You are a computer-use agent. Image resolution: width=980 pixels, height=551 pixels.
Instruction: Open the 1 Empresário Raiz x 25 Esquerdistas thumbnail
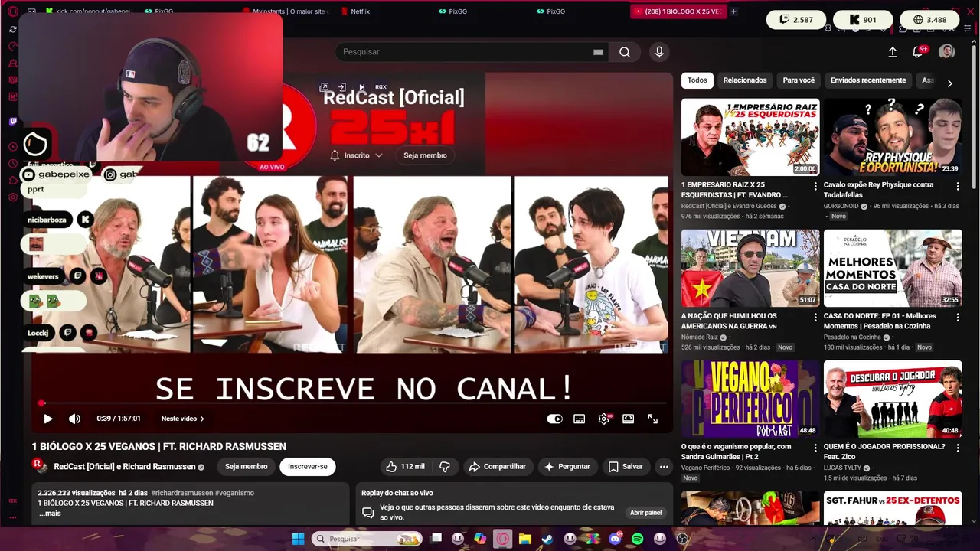750,137
